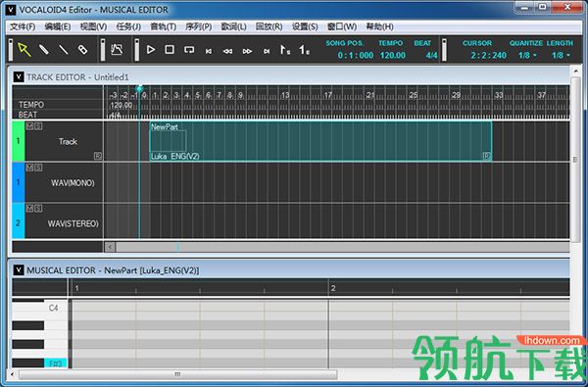The width and height of the screenshot is (588, 387).
Task: Open the 序列(P) menu
Action: click(198, 26)
